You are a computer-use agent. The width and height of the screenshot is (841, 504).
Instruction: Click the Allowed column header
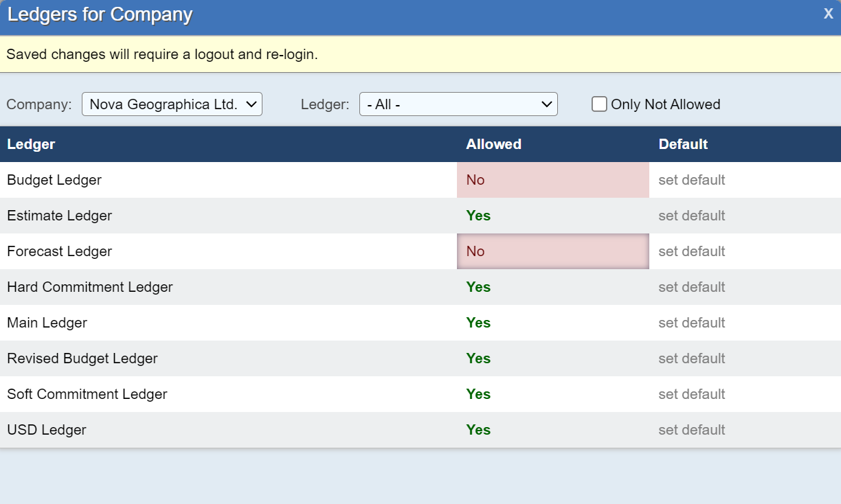tap(493, 144)
